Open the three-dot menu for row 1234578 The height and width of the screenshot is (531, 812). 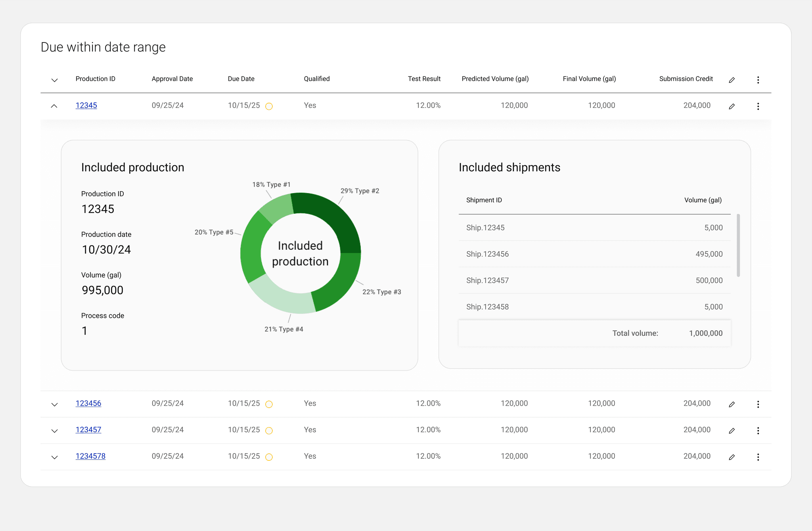point(758,457)
